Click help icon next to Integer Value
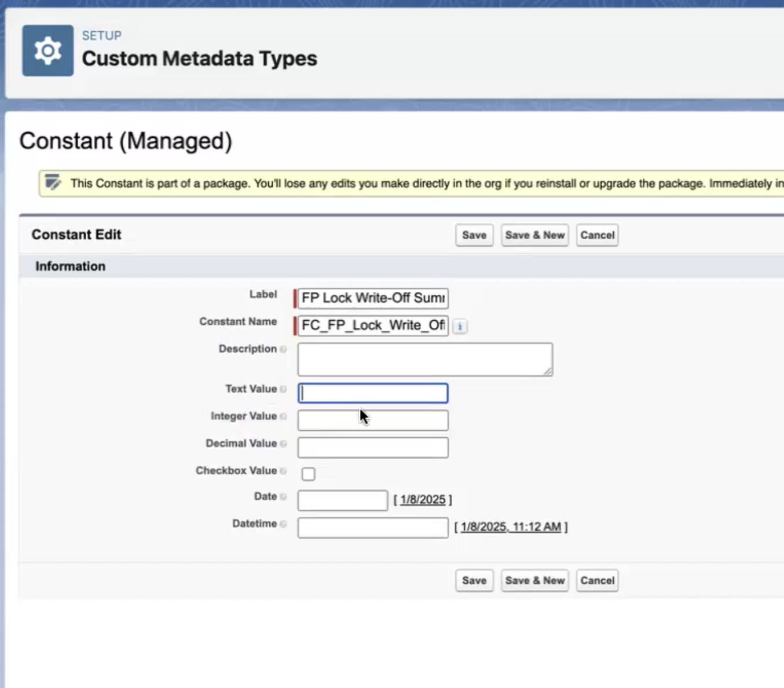 [x=283, y=416]
